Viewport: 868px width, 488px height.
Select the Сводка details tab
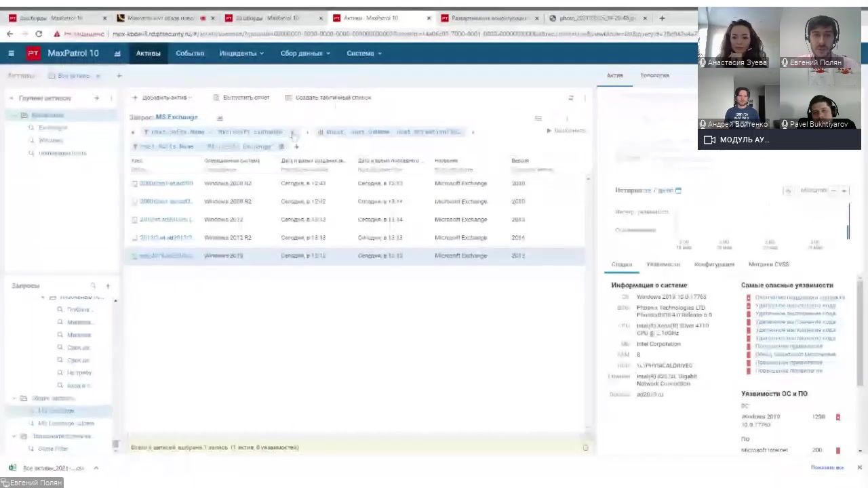pos(621,264)
